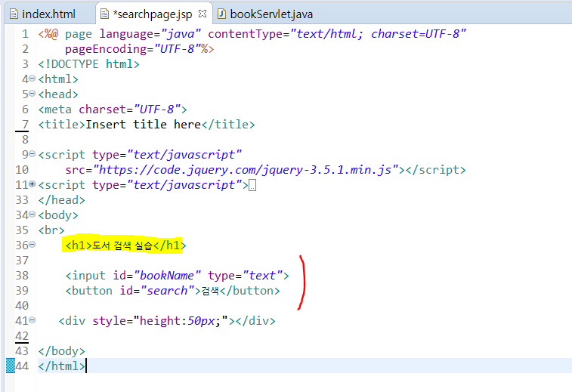This screenshot has width=572, height=392.
Task: Collapse the div fold on line 41
Action: (32, 320)
